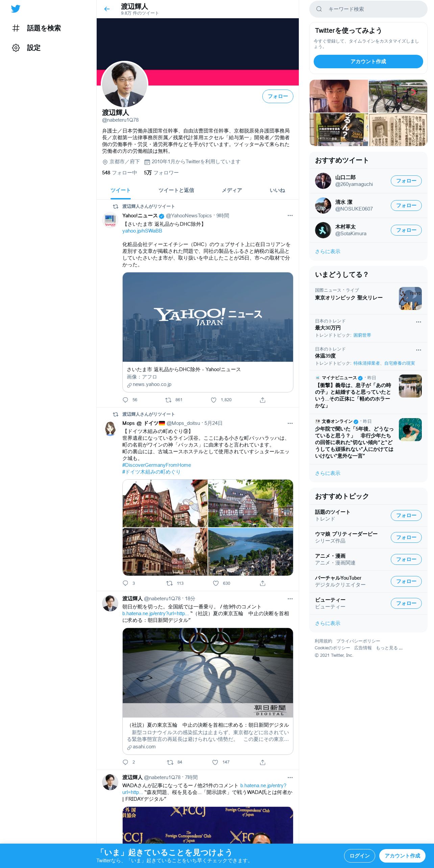Open Mops ドイツ tweet avatar
This screenshot has width=434, height=868.
(110, 428)
